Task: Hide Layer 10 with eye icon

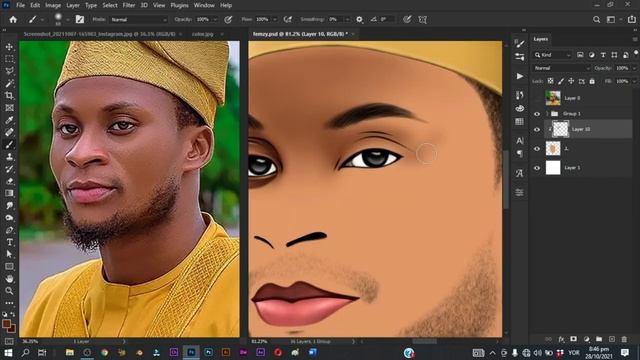Action: point(537,129)
